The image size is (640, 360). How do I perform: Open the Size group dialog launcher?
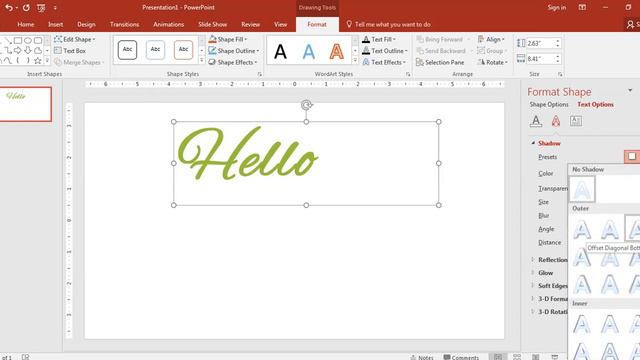click(560, 74)
